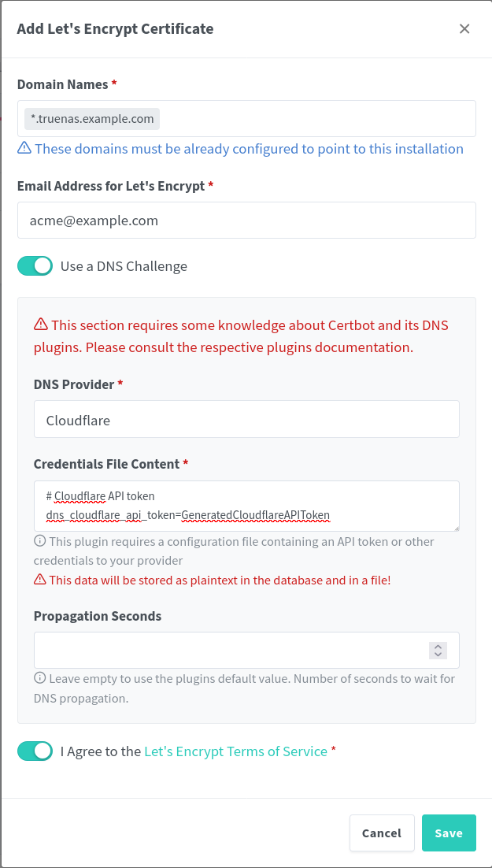The width and height of the screenshot is (492, 868).
Task: Close the Add Let's Encrypt Certificate dialog
Action: pyautogui.click(x=464, y=29)
